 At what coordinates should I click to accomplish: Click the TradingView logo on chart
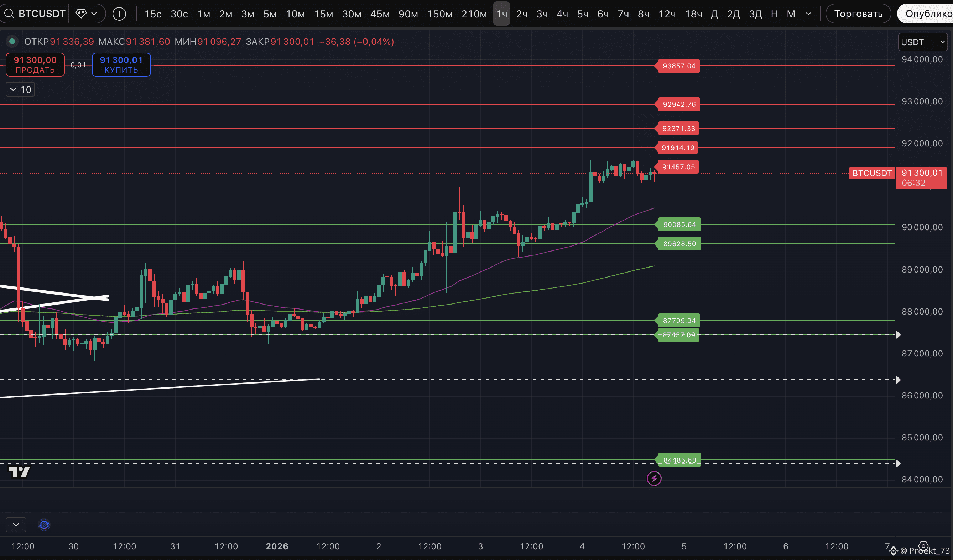point(19,472)
